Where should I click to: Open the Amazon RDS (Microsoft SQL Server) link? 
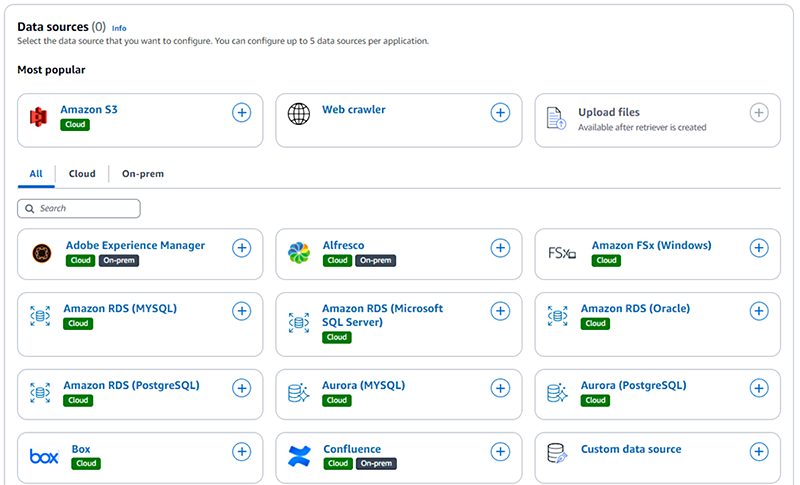(x=382, y=315)
